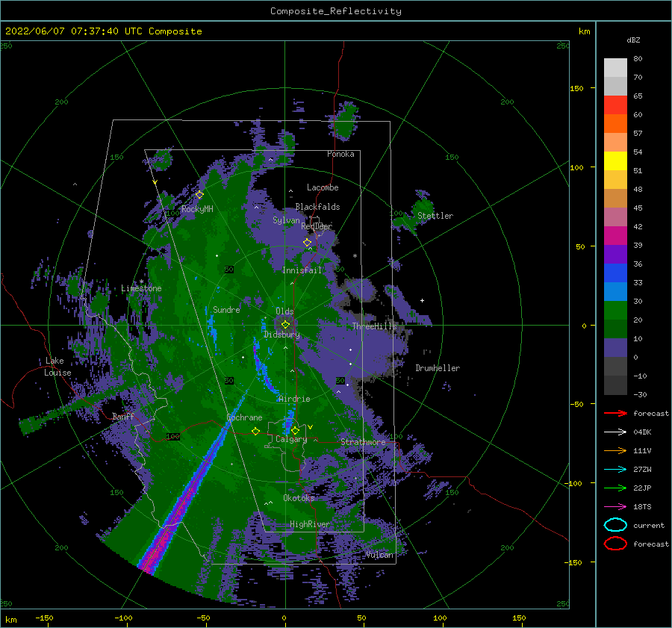Click the lightest gray swatch at the scale top
Image resolution: width=672 pixels, height=628 pixels.
[x=615, y=68]
